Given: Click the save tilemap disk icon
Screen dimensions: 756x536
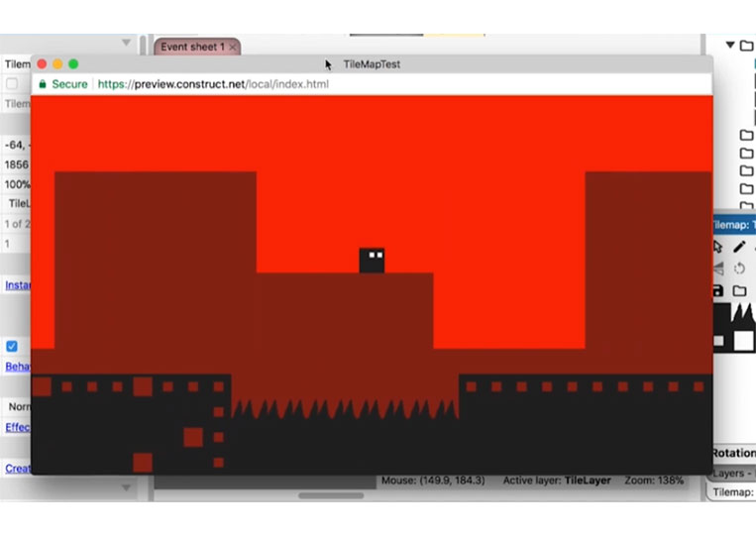Looking at the screenshot, I should [x=718, y=290].
